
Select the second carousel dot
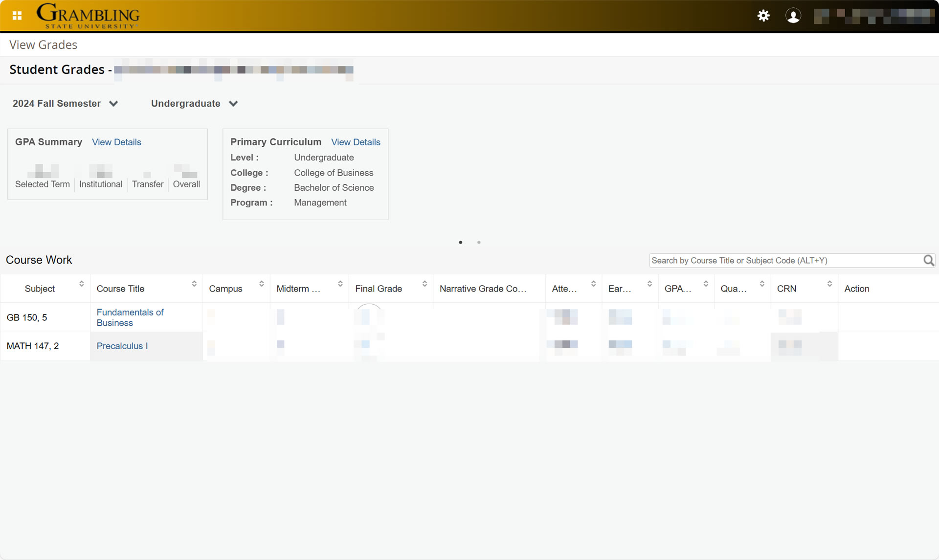(x=479, y=242)
